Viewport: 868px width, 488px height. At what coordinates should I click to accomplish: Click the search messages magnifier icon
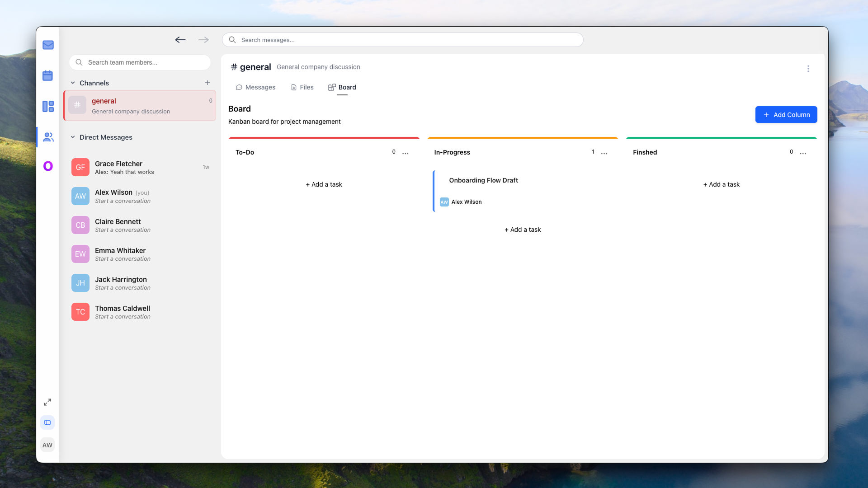point(232,40)
